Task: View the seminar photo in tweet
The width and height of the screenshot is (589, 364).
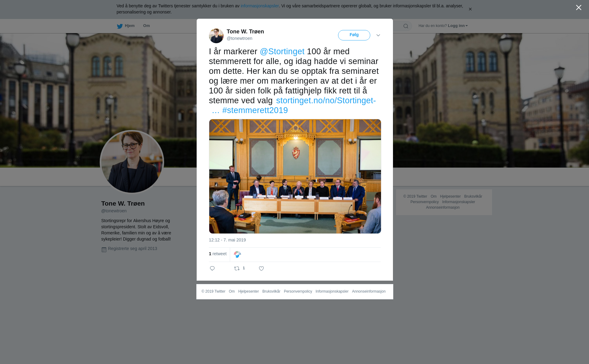Action: (x=295, y=176)
